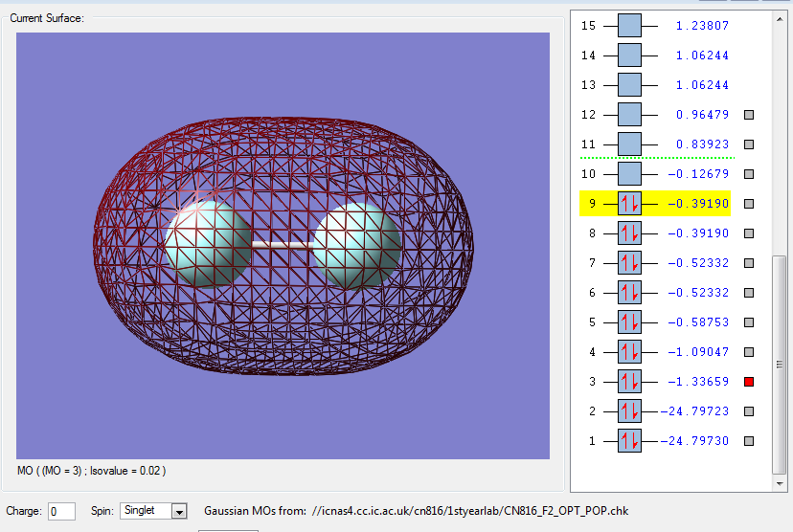Click energy value -24.79723 of MO 2

tap(694, 411)
